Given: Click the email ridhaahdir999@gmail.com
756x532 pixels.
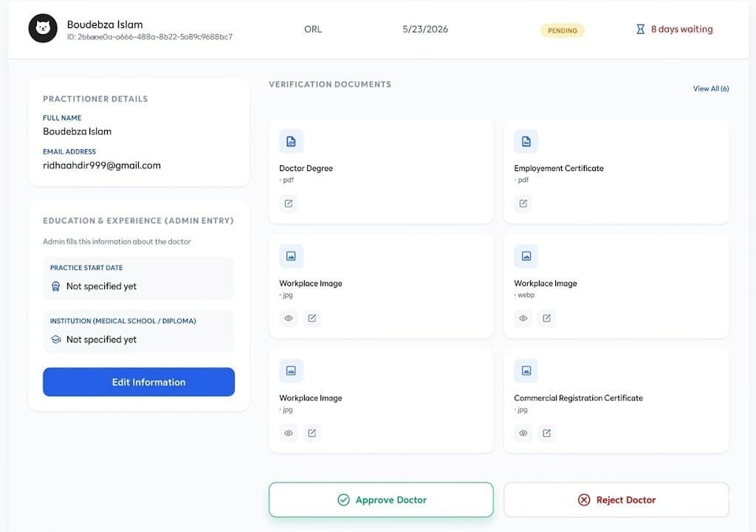Looking at the screenshot, I should (x=102, y=165).
